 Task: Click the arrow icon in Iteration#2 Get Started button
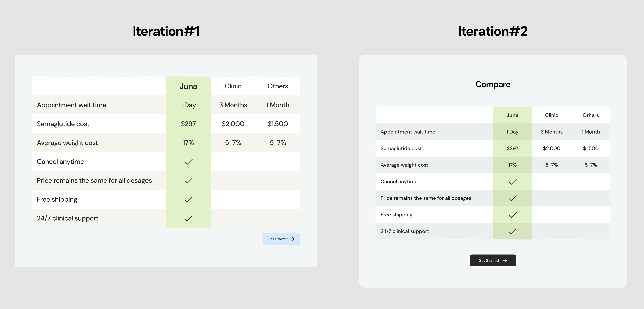505,260
